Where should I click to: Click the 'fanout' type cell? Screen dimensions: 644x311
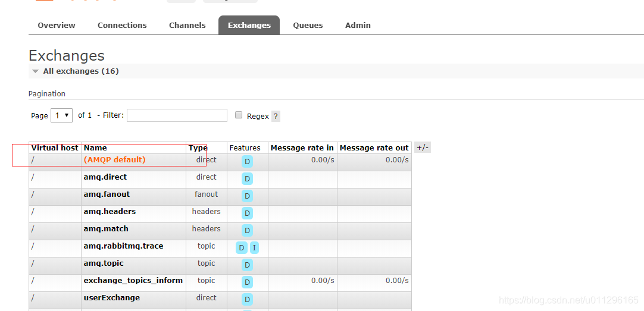pyautogui.click(x=206, y=194)
